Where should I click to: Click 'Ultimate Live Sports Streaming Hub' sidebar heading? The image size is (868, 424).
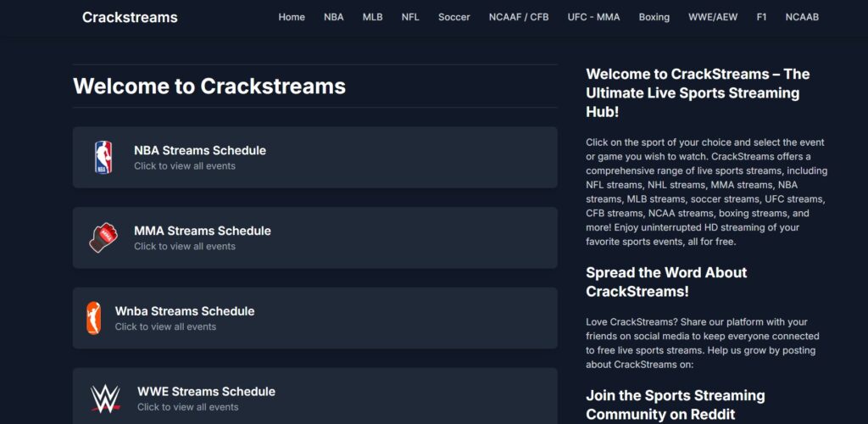(698, 93)
